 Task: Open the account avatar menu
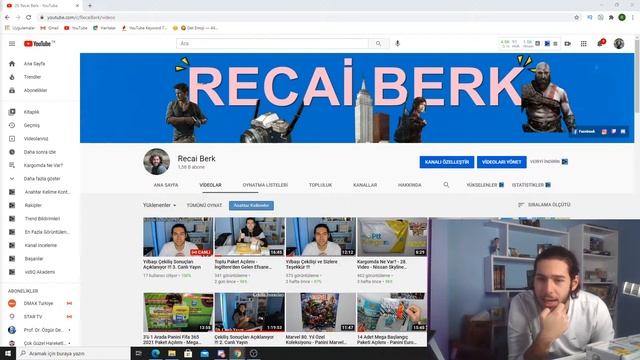pyautogui.click(x=619, y=43)
